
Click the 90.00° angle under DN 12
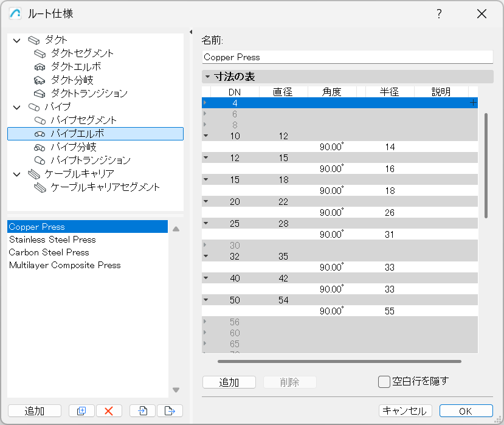click(x=331, y=168)
